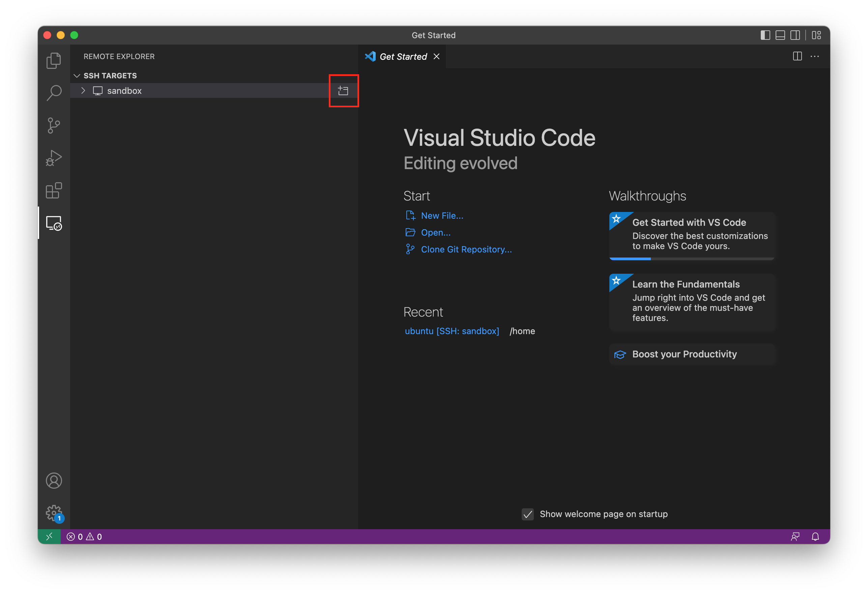This screenshot has height=594, width=868.
Task: Click the REMOTE EXPLORER panel title
Action: 119,56
